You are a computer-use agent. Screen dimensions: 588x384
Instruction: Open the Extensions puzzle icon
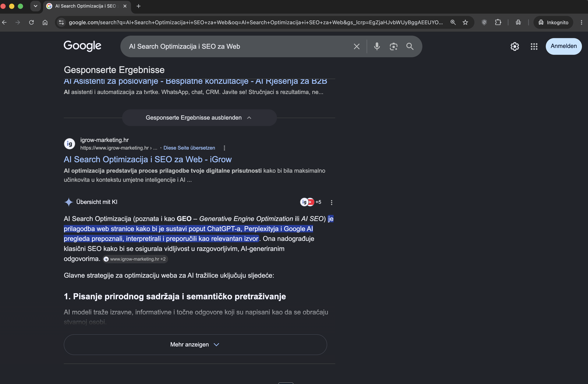pos(498,23)
